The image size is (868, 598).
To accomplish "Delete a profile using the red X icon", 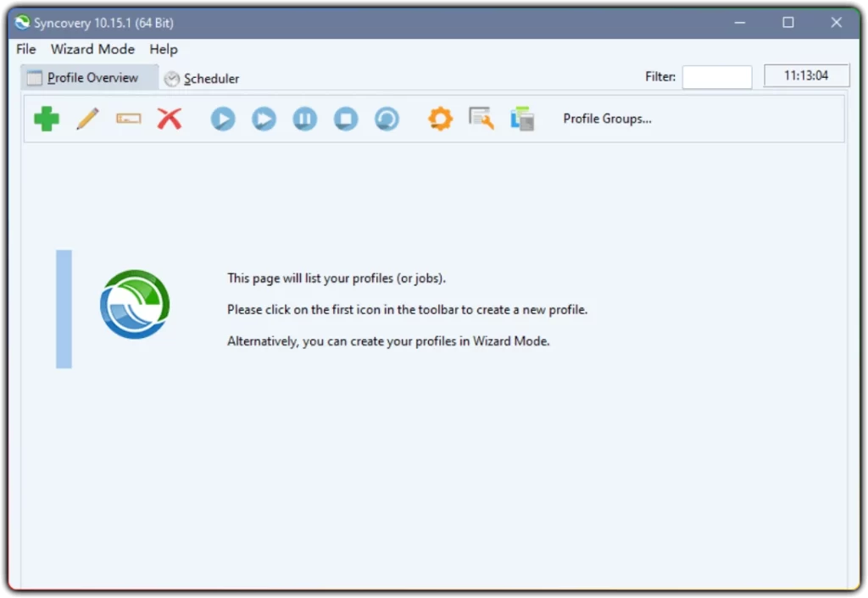I will 170,119.
